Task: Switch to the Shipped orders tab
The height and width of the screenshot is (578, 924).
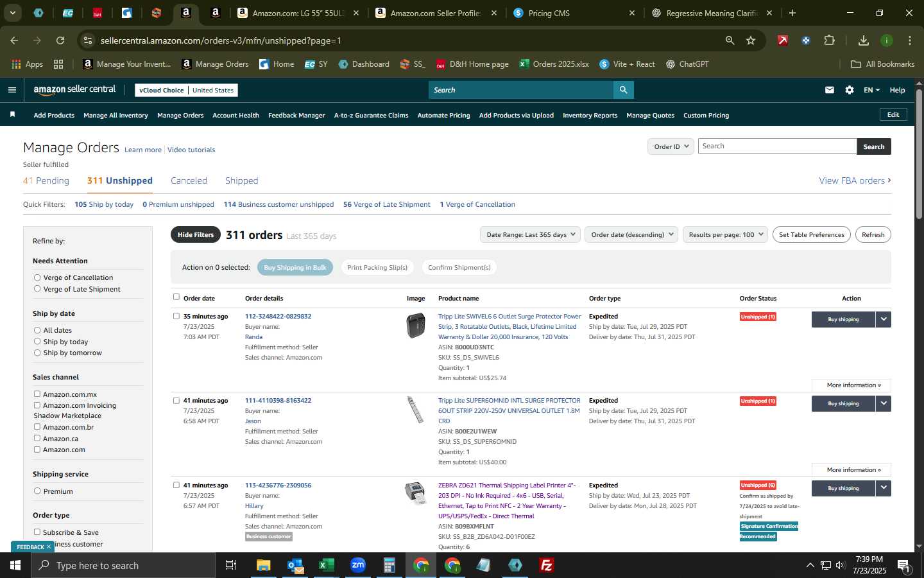Action: pos(241,180)
